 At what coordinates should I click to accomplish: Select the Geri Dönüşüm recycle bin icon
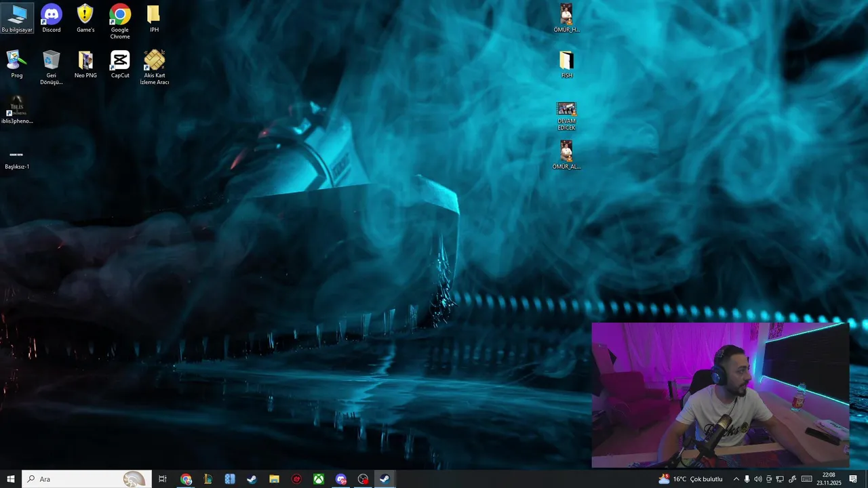tap(52, 68)
